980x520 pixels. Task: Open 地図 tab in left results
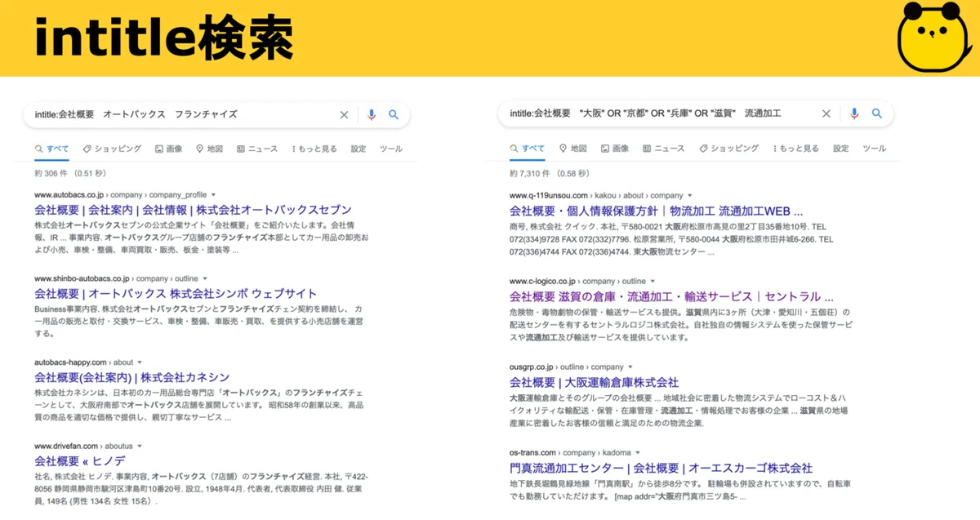pyautogui.click(x=209, y=149)
